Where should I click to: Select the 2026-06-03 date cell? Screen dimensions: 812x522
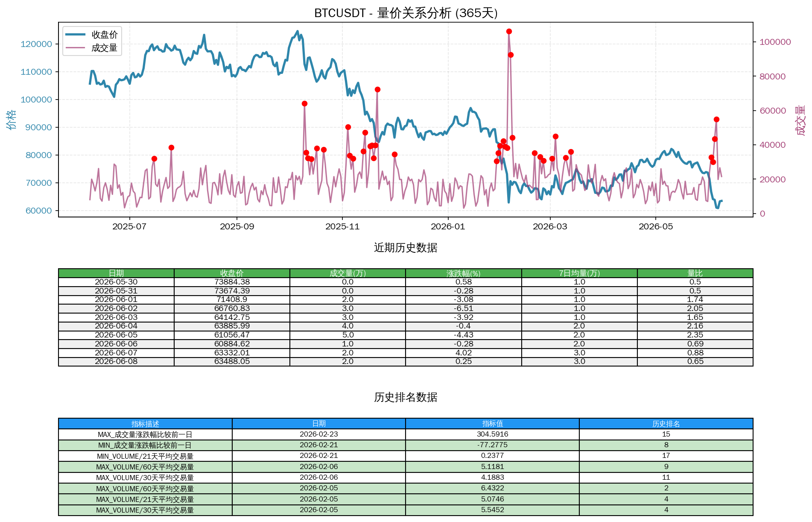116,317
